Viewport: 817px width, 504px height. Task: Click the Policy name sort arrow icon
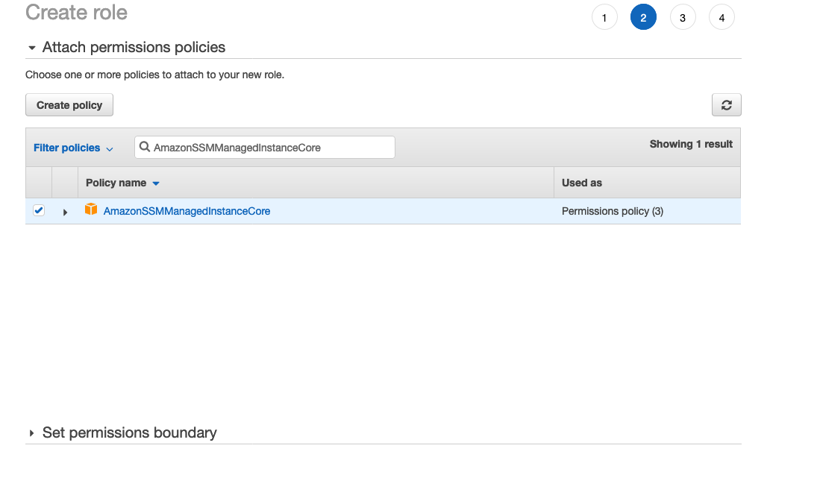[156, 183]
